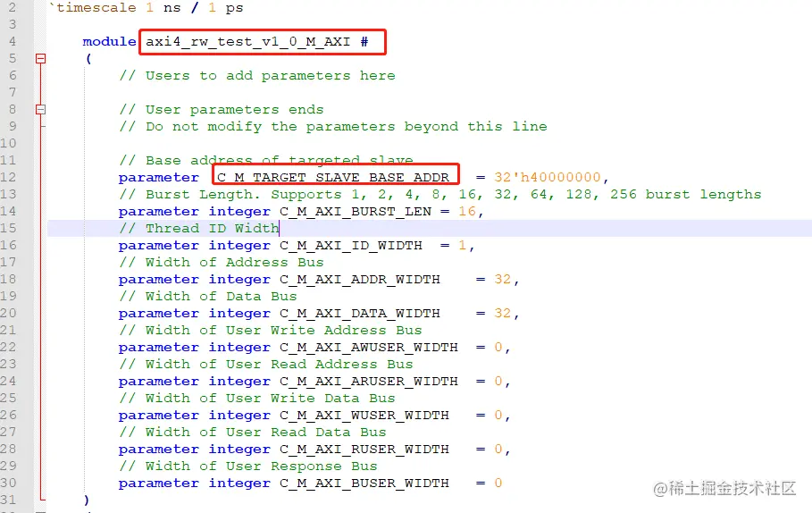Click value 1 on the ID_WIDTH line
812x513 pixels.
pyautogui.click(x=462, y=246)
